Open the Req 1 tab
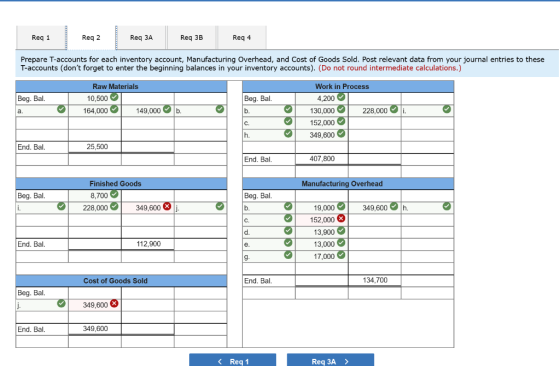The height and width of the screenshot is (366, 560). (41, 37)
